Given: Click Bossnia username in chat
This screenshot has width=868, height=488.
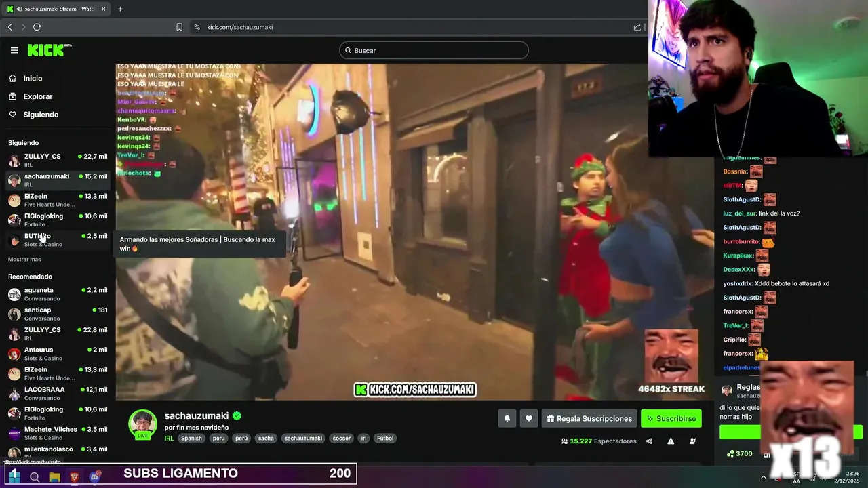Looking at the screenshot, I should (735, 171).
